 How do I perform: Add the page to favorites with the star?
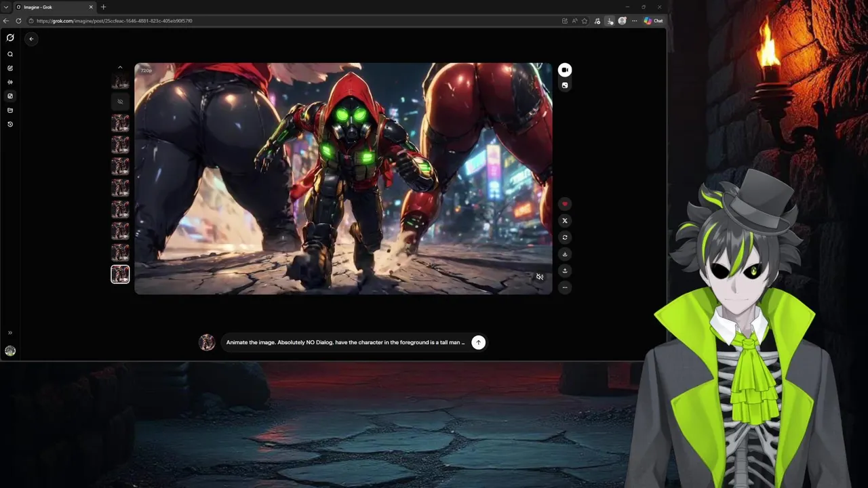pyautogui.click(x=585, y=21)
